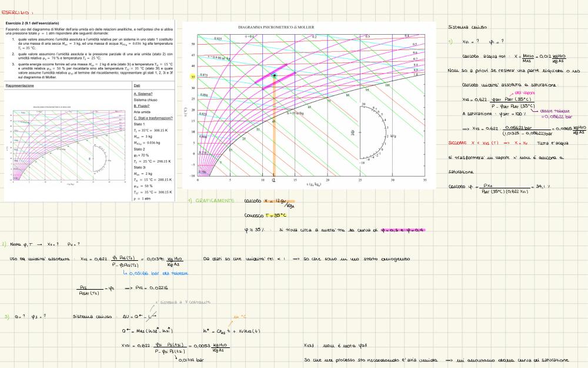Click the orange 'in °C' annotation
Screen dimensions: 588x368
[240, 317]
